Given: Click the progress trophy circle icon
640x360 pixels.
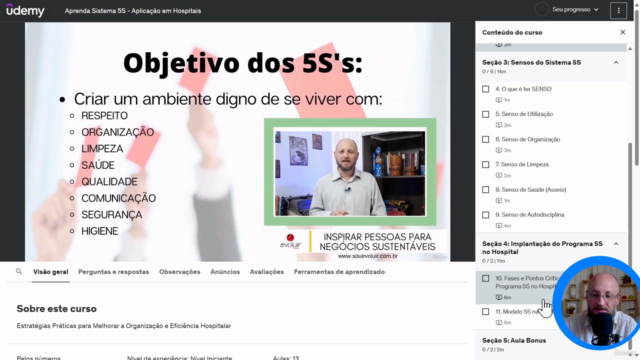Looking at the screenshot, I should [x=542, y=9].
